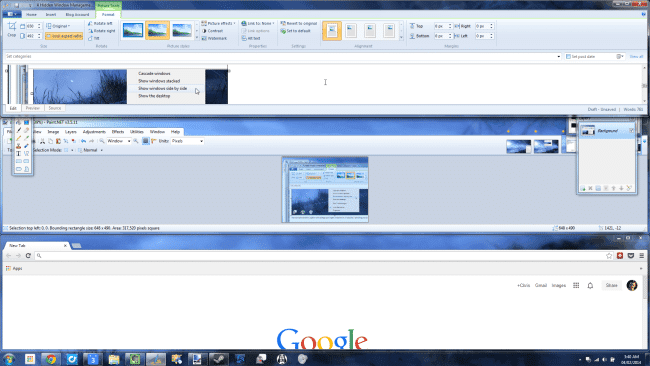
Task: Open the Alt text properties
Action: 251,39
